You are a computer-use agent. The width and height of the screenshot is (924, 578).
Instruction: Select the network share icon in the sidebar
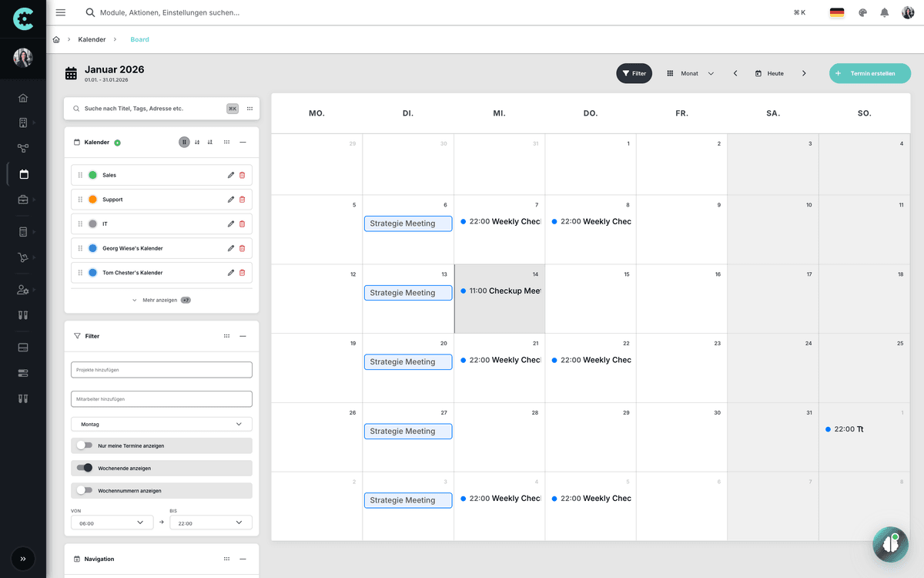(23, 146)
